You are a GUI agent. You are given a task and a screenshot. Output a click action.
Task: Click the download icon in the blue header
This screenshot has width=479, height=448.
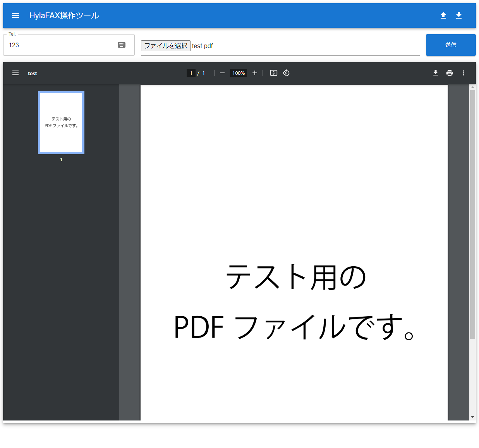tap(459, 16)
